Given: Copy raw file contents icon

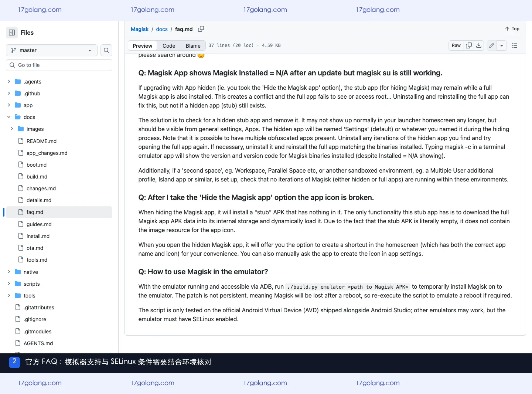Looking at the screenshot, I should coord(469,45).
